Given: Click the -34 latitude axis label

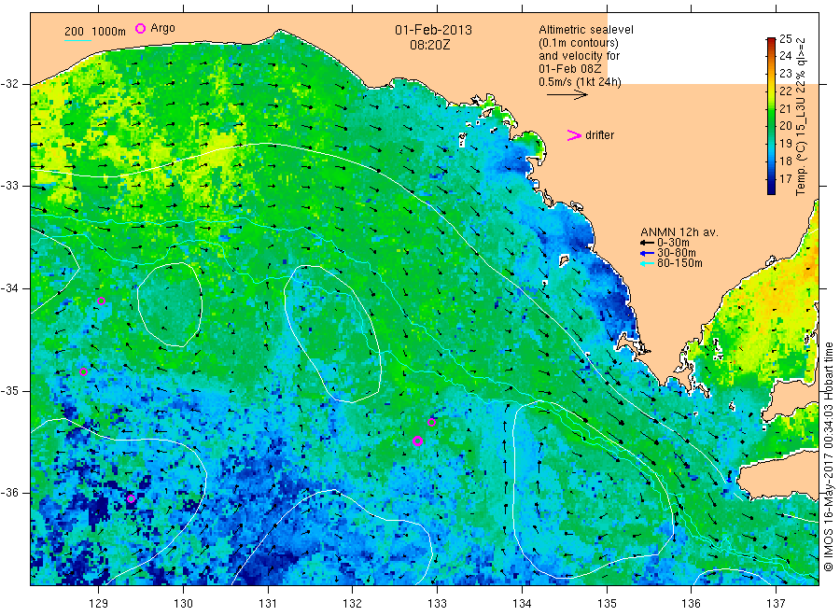Looking at the screenshot, I should 9,288.
